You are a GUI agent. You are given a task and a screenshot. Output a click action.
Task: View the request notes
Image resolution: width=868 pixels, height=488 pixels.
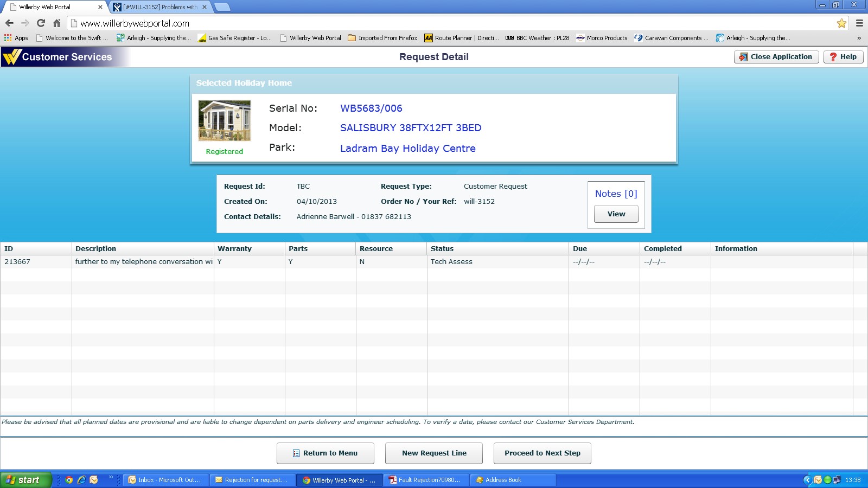point(616,214)
